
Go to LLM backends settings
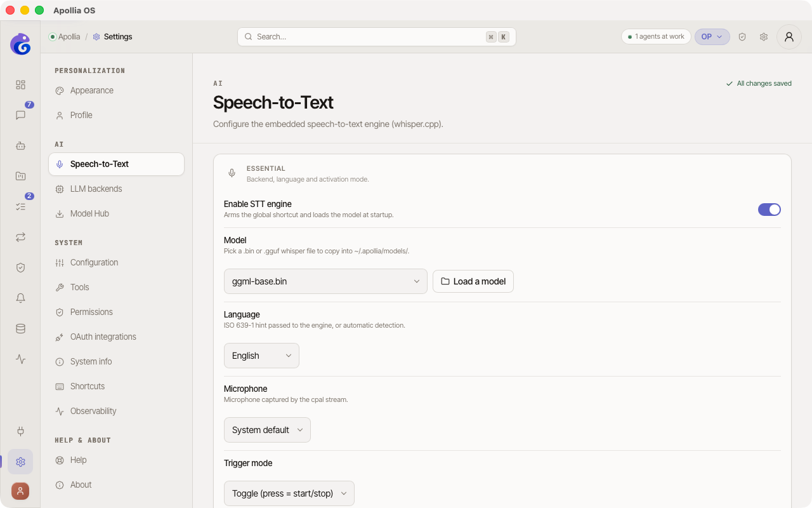click(x=117, y=189)
